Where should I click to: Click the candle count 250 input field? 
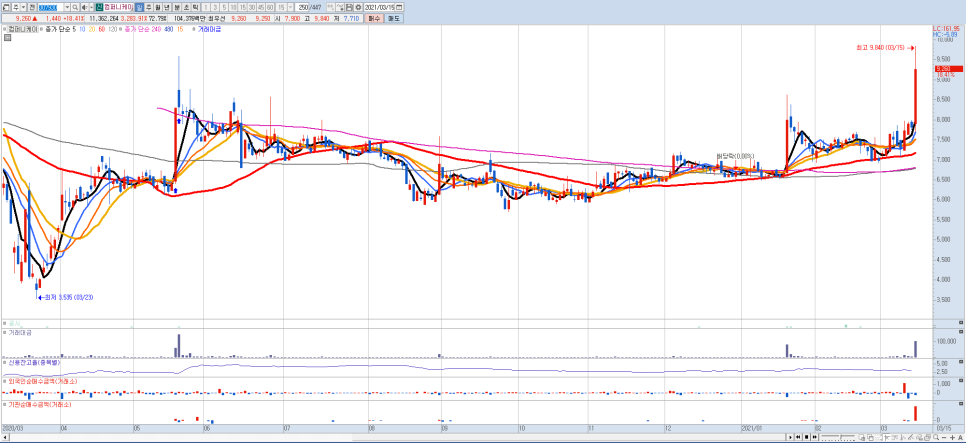(304, 7)
